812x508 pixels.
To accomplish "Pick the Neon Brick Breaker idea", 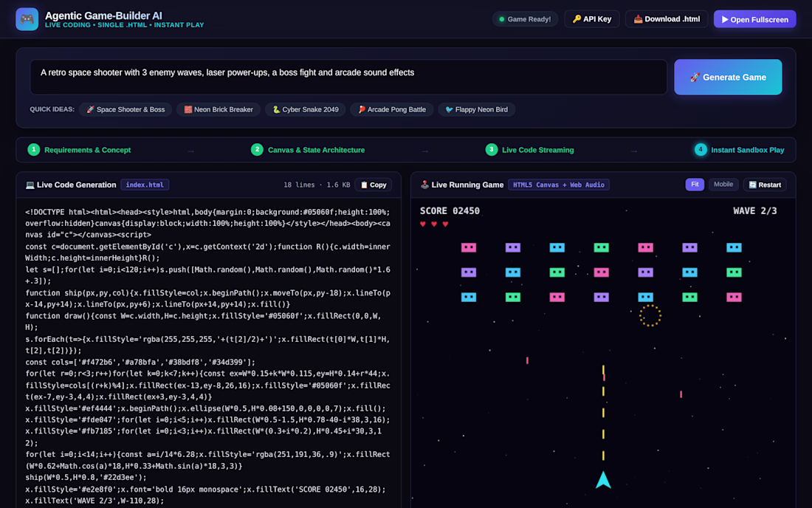I will click(x=219, y=110).
